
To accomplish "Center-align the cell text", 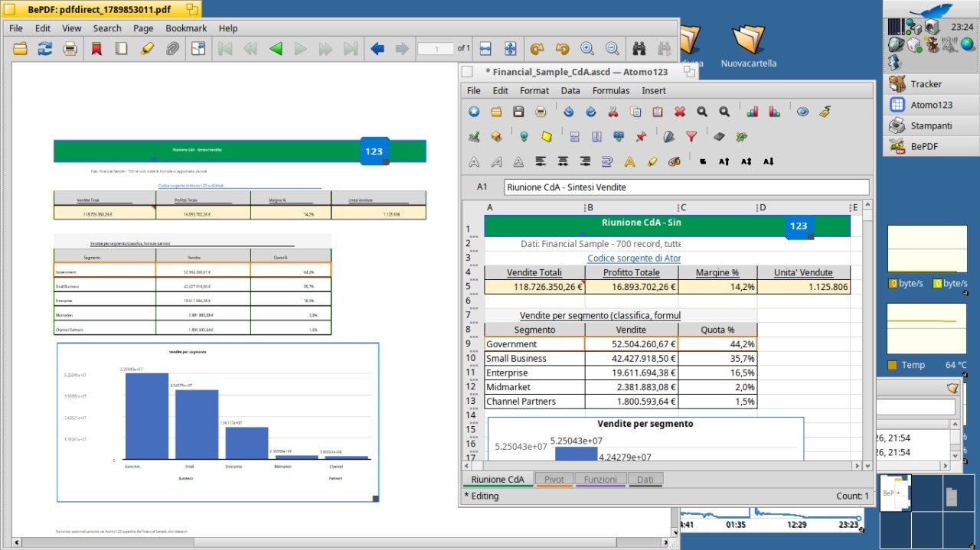I will click(563, 161).
